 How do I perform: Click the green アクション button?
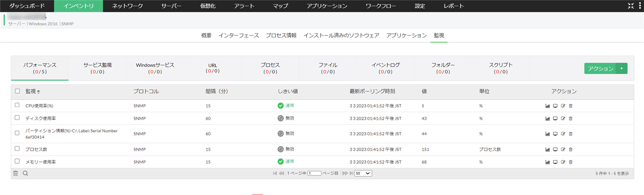(600, 69)
